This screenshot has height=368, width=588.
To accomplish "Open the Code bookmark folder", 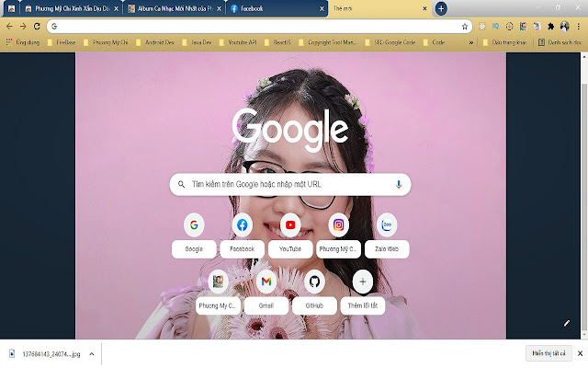I will click(x=434, y=42).
